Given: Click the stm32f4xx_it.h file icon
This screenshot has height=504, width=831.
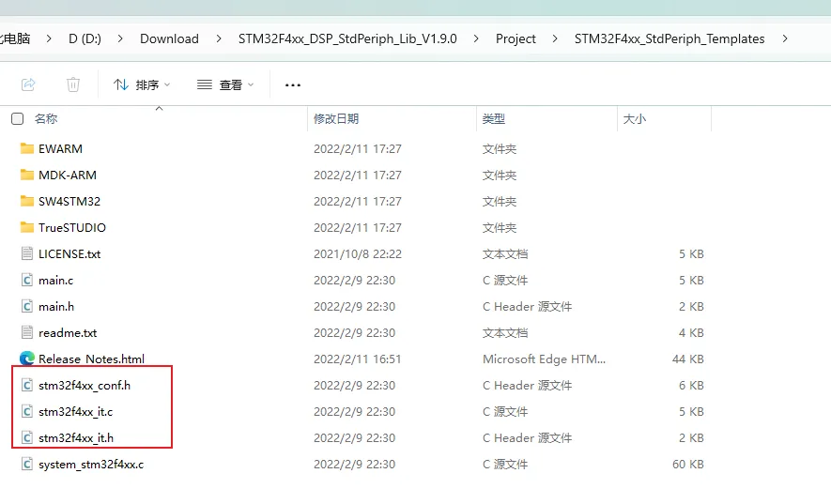Looking at the screenshot, I should (x=27, y=437).
